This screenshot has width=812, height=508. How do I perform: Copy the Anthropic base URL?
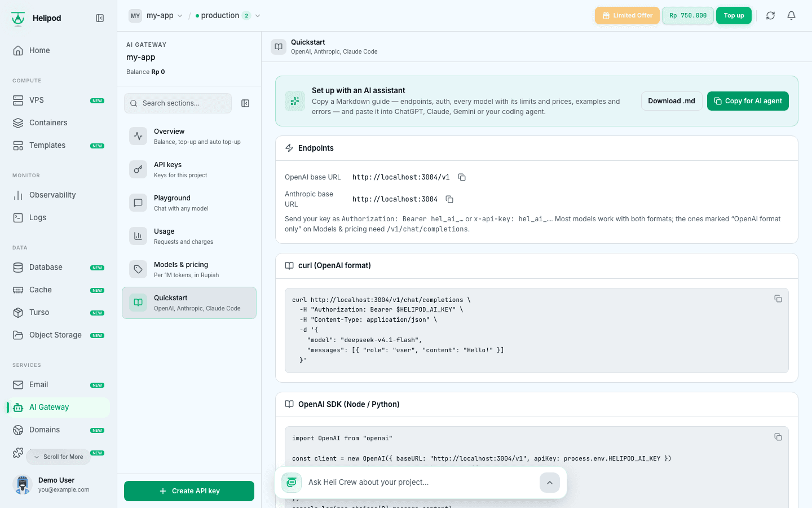449,199
